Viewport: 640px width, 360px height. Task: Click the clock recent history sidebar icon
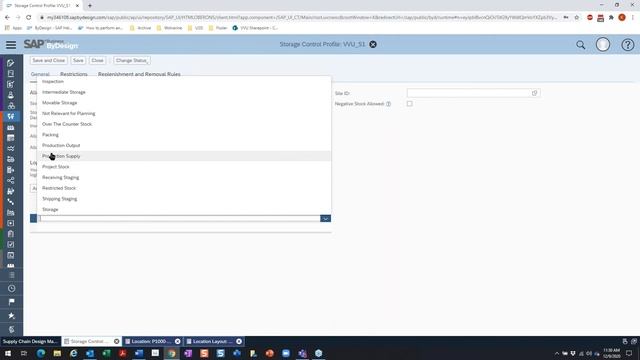(x=11, y=289)
